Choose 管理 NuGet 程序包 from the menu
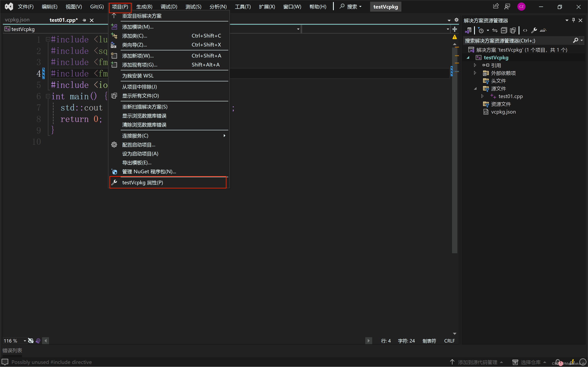588x367 pixels. (x=149, y=171)
